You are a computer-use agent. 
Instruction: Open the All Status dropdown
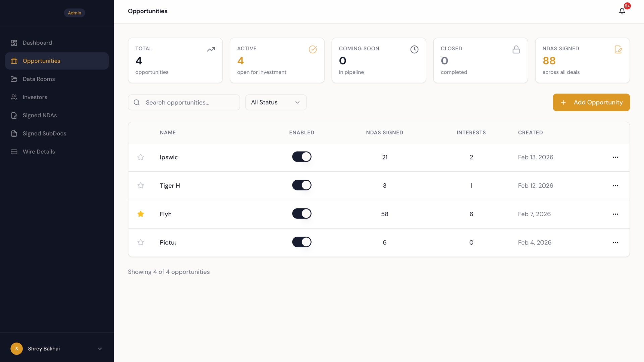pos(275,102)
